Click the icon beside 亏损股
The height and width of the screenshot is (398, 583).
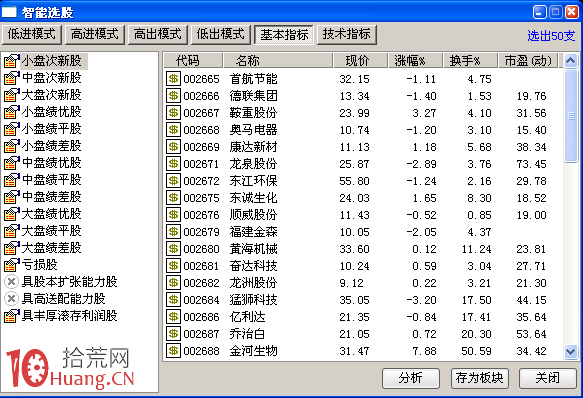pyautogui.click(x=12, y=265)
